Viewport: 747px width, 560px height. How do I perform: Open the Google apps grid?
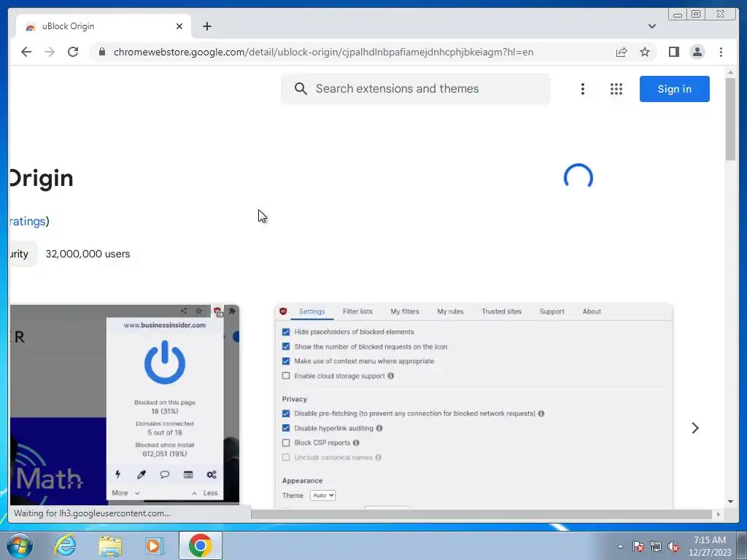point(616,89)
